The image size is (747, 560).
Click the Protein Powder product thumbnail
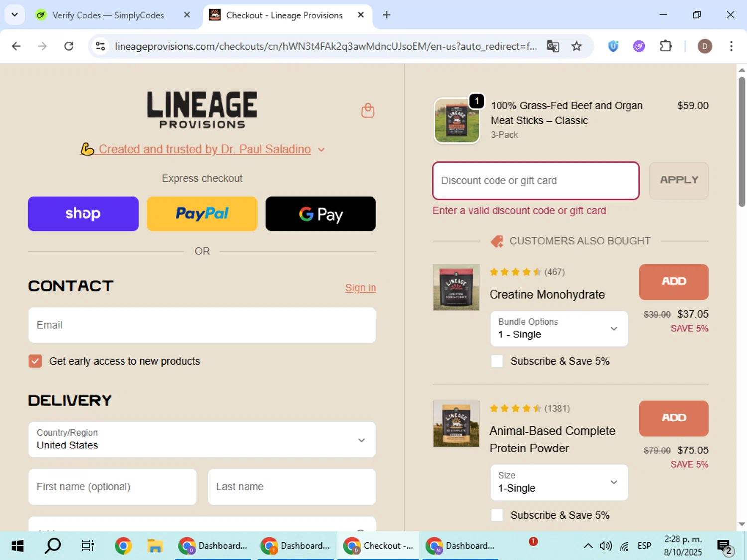click(456, 424)
